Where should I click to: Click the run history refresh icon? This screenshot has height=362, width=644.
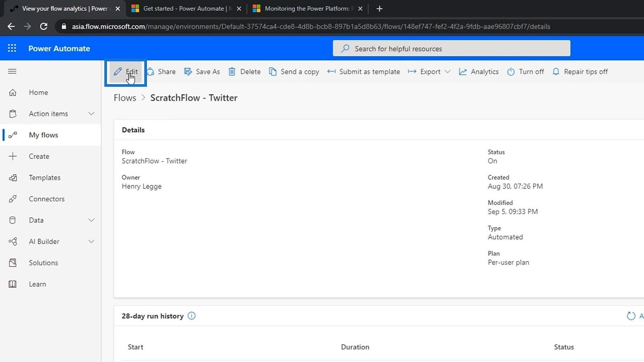(631, 316)
